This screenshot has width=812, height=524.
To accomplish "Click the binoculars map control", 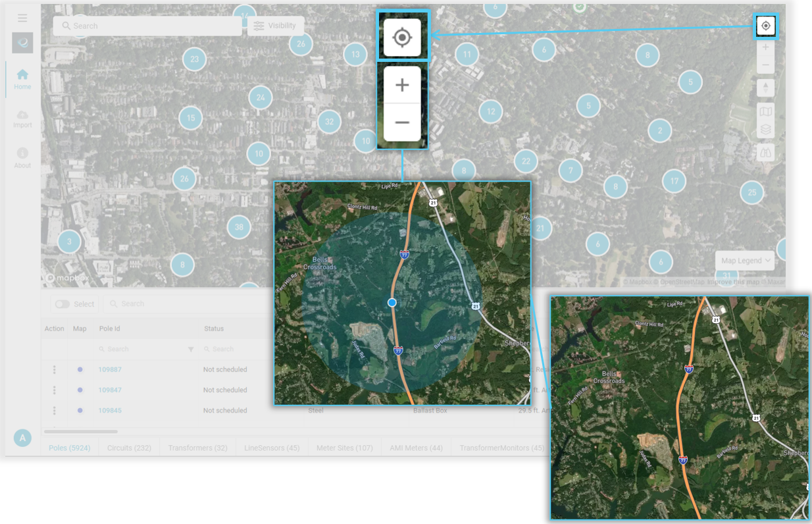I will (x=765, y=153).
